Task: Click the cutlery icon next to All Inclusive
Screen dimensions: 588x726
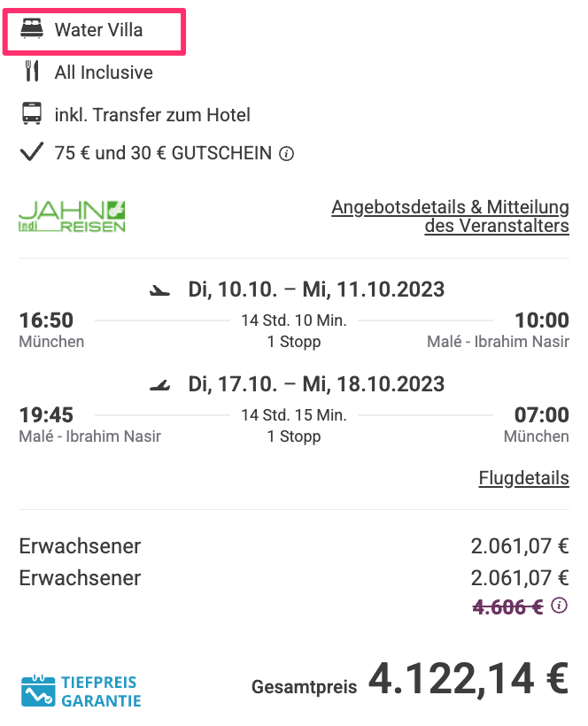Action: [x=32, y=72]
